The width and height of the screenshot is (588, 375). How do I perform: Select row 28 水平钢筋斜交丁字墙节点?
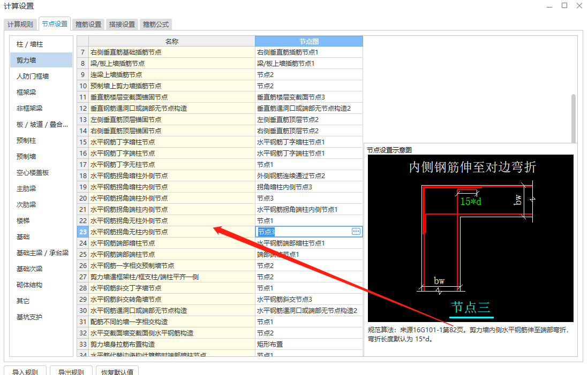[x=220, y=288]
